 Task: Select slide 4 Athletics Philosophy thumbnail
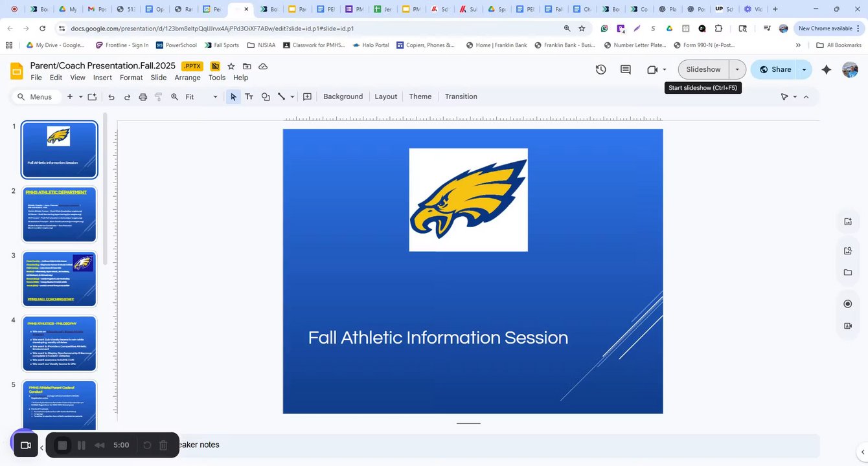[60, 344]
